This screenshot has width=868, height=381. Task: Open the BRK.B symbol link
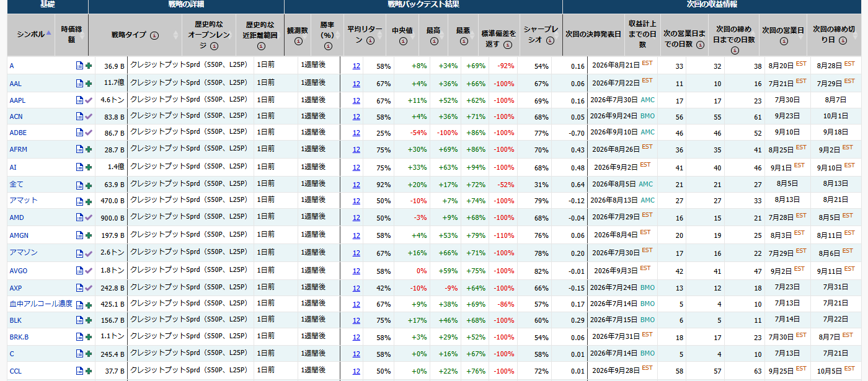tap(19, 338)
